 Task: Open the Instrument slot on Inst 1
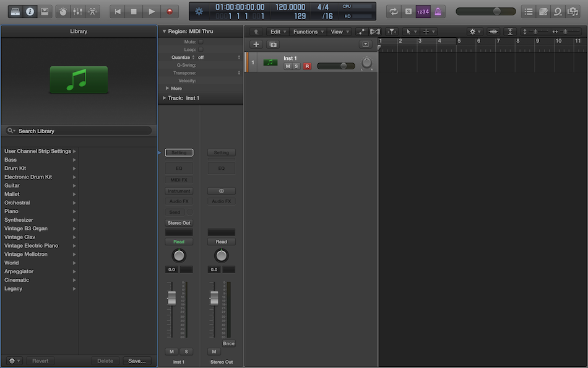point(179,191)
